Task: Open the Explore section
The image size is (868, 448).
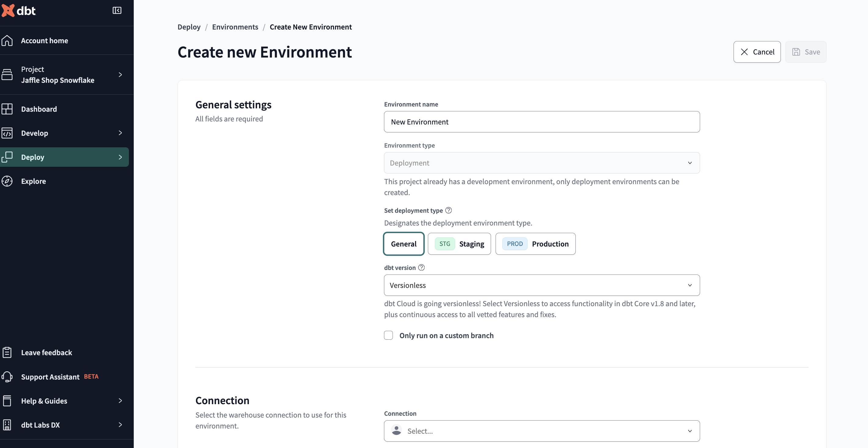Action: (x=33, y=181)
